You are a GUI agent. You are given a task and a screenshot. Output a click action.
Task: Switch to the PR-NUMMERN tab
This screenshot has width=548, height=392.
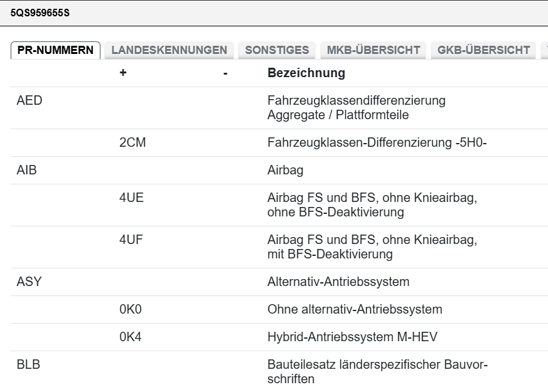pos(56,50)
